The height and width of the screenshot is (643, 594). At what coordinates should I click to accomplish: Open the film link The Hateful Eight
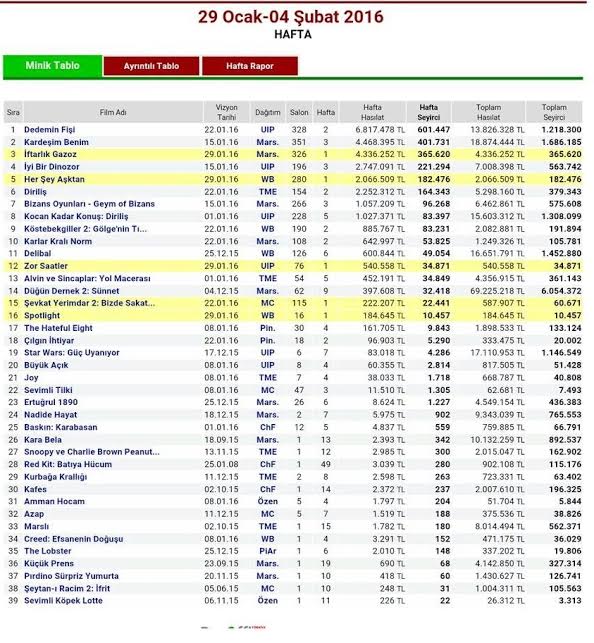coord(58,328)
